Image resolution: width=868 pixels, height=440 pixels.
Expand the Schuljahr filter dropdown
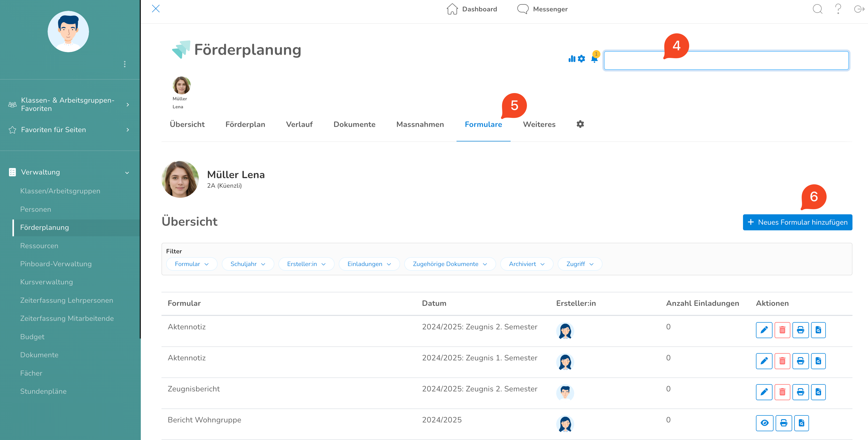(248, 264)
